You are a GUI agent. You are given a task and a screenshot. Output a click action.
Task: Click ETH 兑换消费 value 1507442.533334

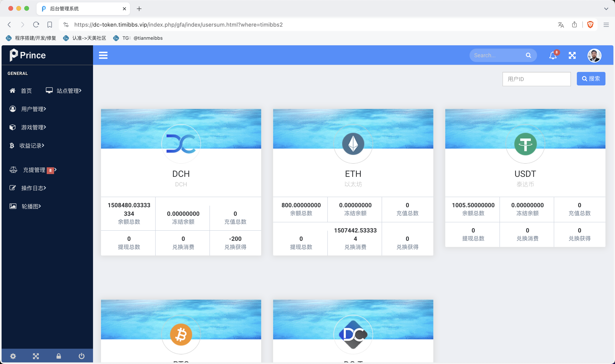point(355,234)
